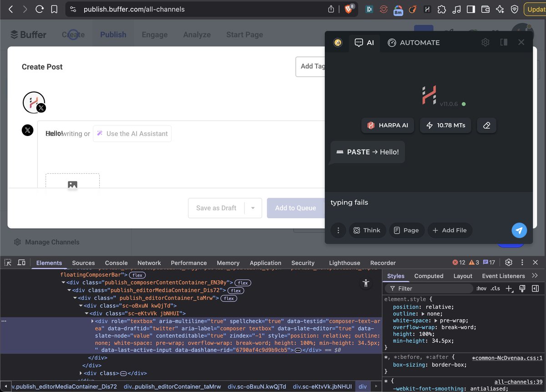Open the Sources tab in DevTools

[83, 263]
